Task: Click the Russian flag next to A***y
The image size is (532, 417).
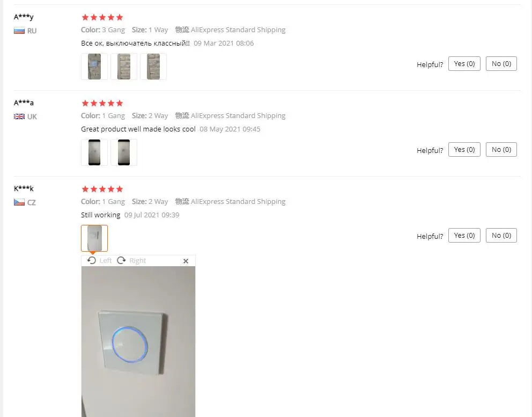Action: [x=18, y=31]
